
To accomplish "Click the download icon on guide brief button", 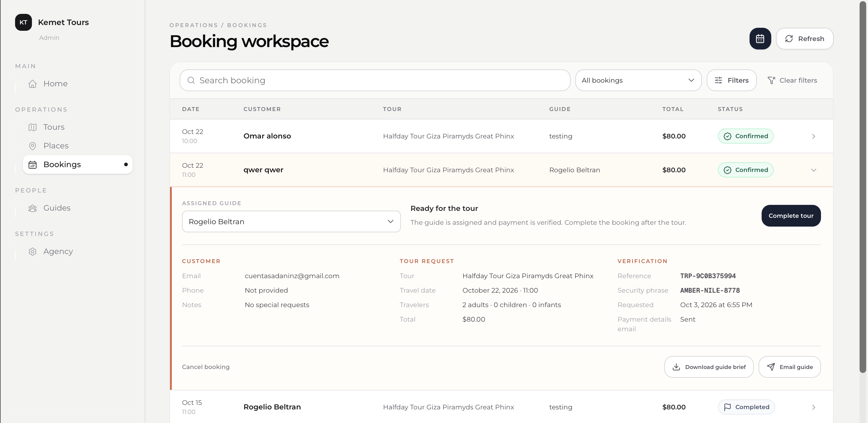I will (676, 367).
